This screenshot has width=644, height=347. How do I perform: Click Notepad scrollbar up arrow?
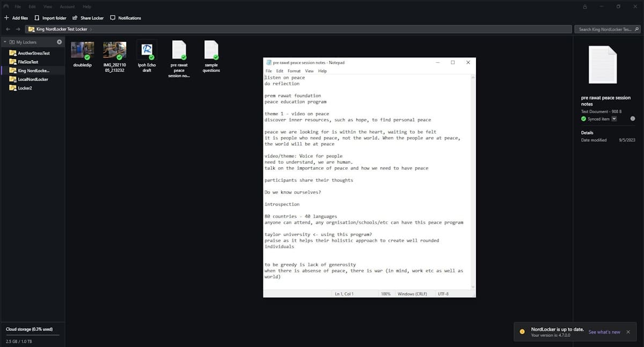tap(473, 77)
